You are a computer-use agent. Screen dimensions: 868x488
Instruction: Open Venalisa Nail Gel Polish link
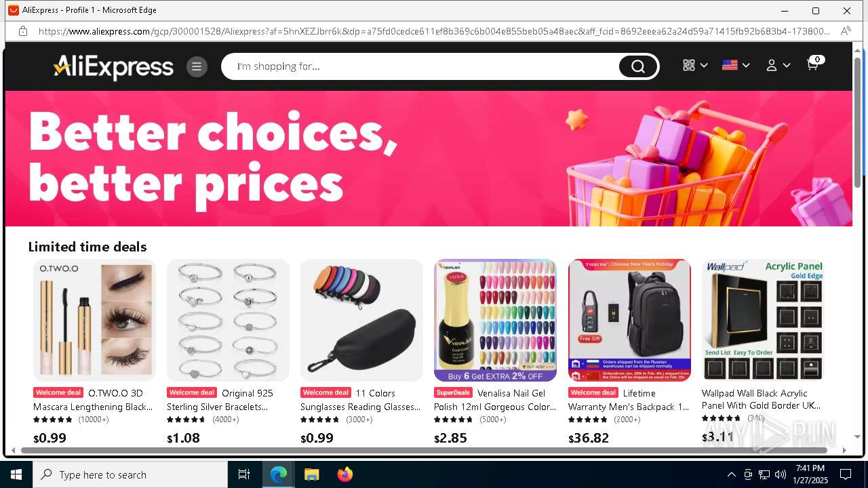tap(495, 400)
